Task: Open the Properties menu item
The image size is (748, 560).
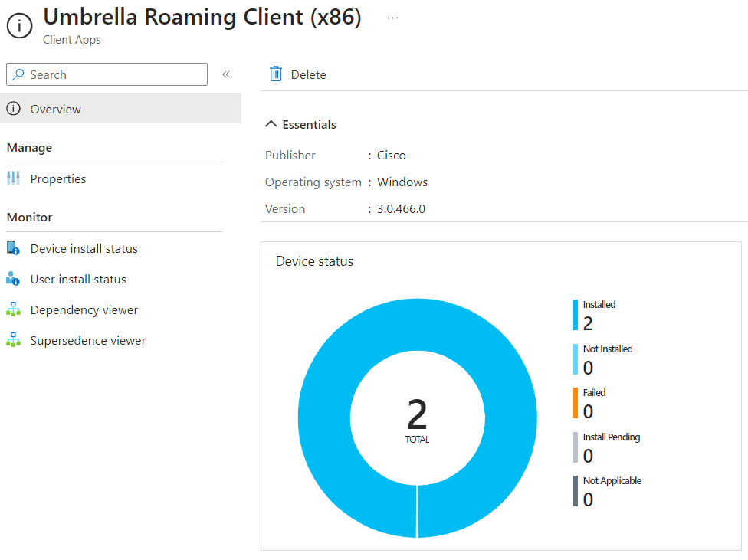Action: [58, 178]
